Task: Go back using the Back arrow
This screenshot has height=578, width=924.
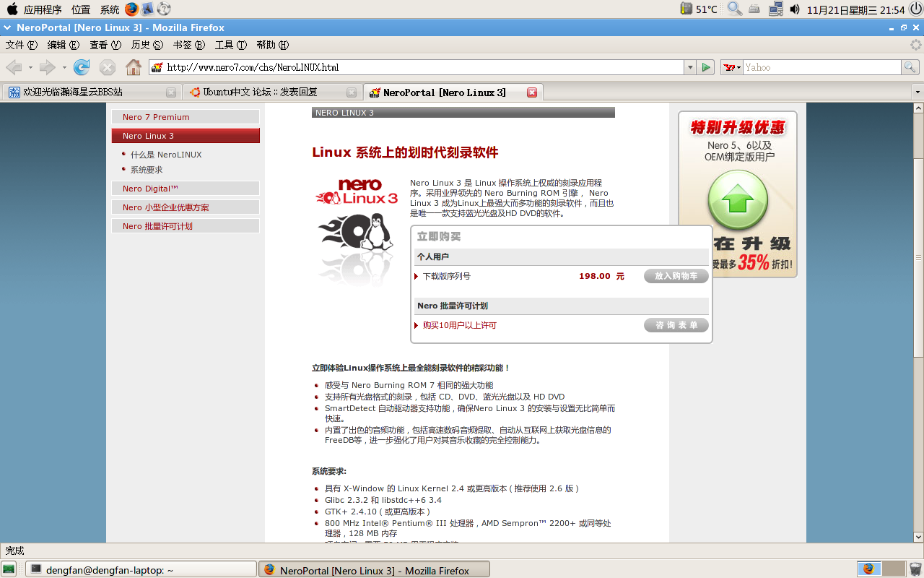Action: [x=14, y=67]
